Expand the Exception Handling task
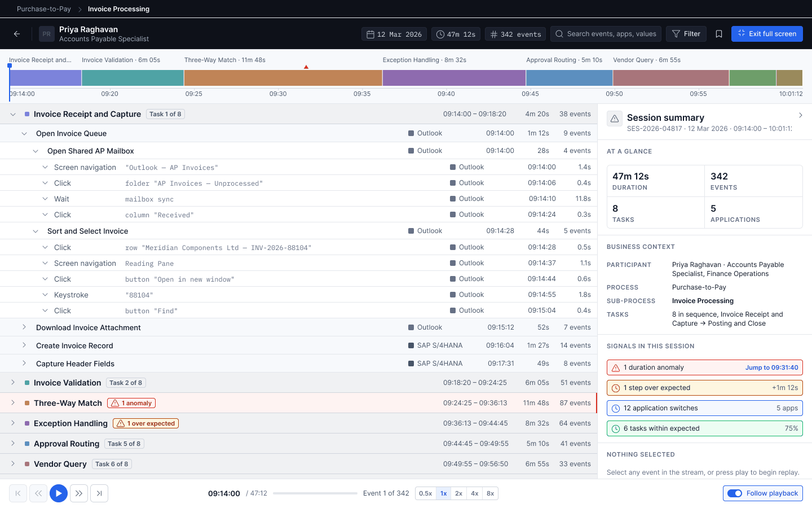Screen dimensions: 812x508 pos(13,423)
